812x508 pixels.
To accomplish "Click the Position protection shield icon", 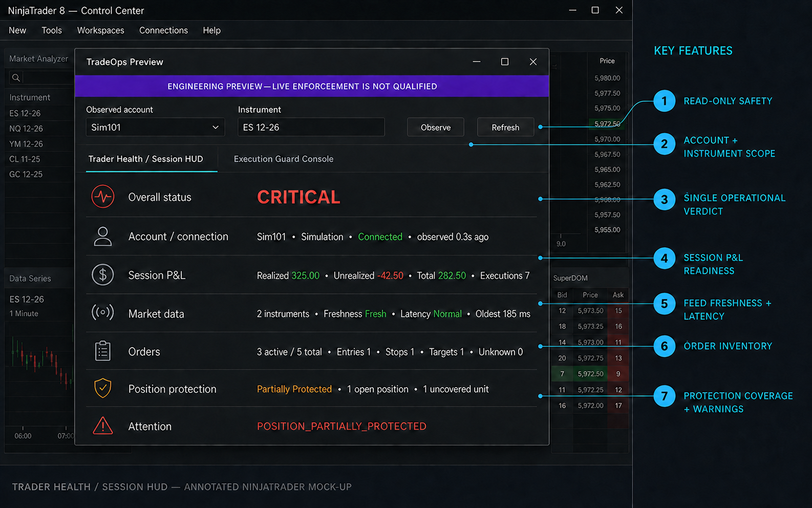I will (103, 388).
